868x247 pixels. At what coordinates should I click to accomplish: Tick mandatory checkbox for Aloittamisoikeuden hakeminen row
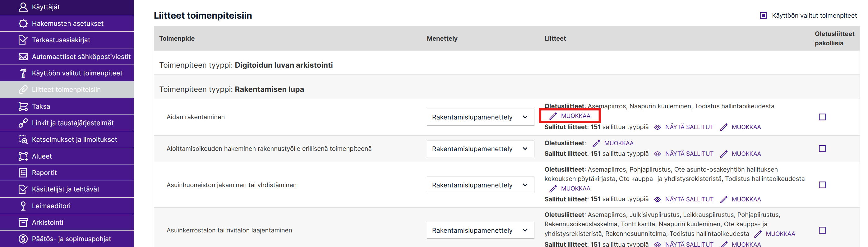pos(822,149)
